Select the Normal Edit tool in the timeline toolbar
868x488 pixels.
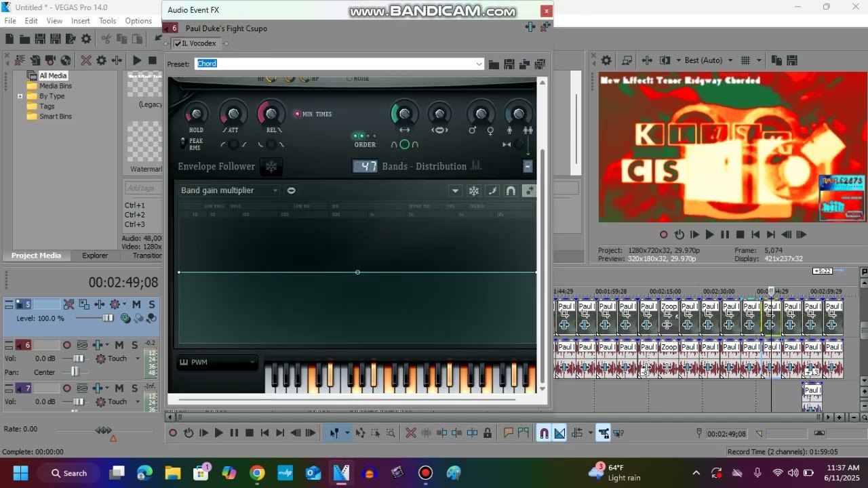click(x=334, y=433)
